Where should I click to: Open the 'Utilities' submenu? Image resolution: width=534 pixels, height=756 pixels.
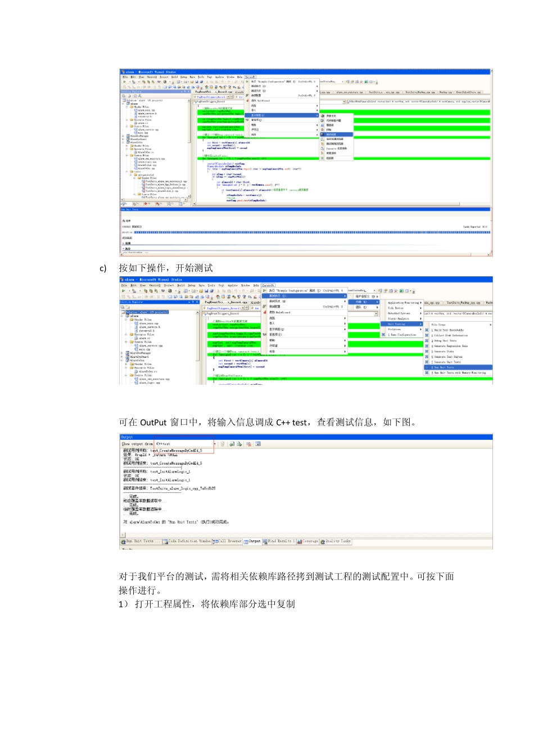(402, 329)
